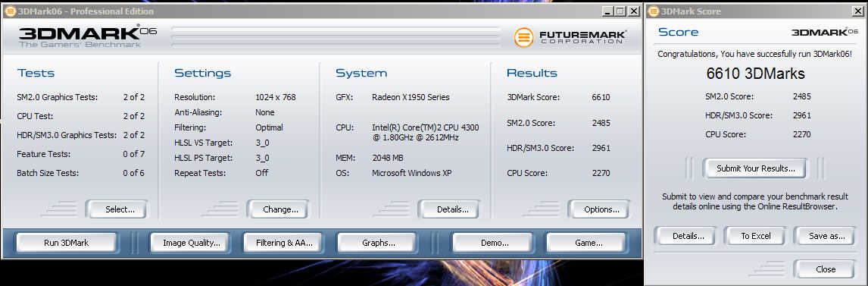
Task: Click the System section heading
Action: [361, 73]
